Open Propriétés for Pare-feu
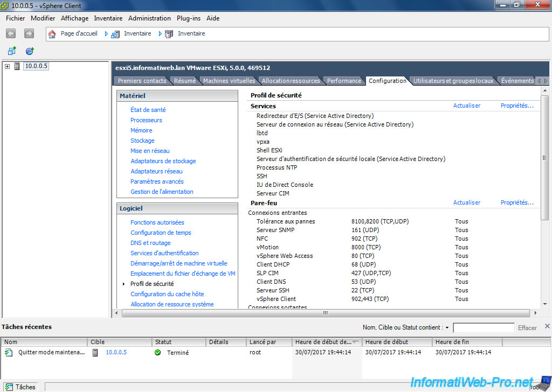The image size is (552, 392). click(517, 202)
